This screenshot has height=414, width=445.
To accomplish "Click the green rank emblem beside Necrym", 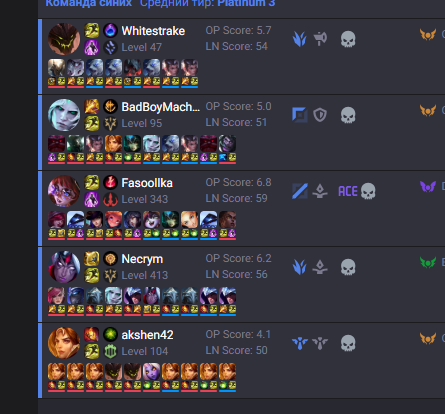I will [x=428, y=263].
